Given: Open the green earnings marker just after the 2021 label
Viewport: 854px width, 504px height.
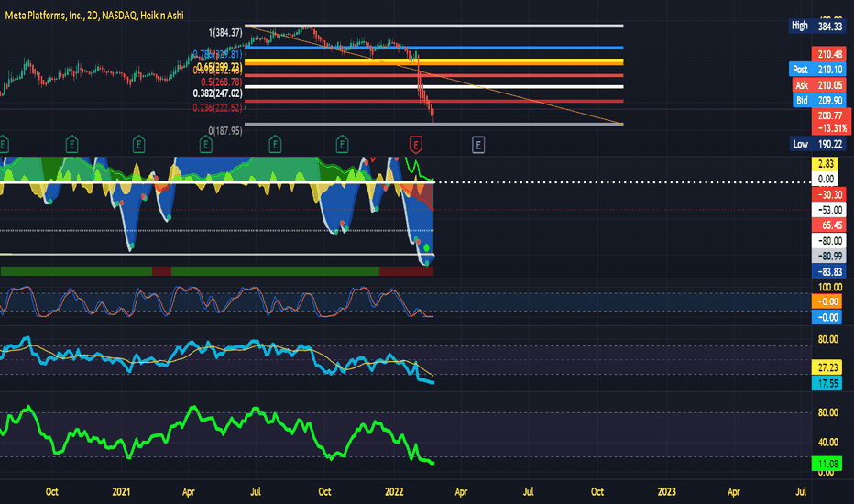Looking at the screenshot, I should [x=138, y=145].
